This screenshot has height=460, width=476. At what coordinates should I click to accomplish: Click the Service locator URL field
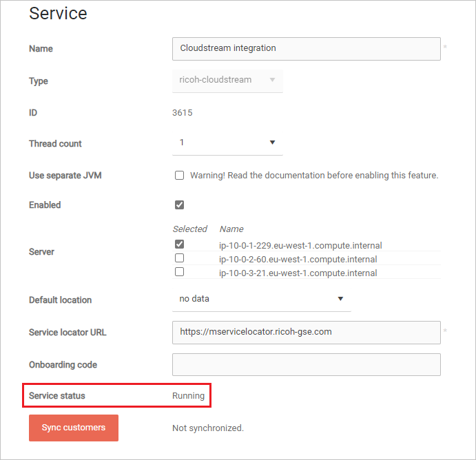306,332
